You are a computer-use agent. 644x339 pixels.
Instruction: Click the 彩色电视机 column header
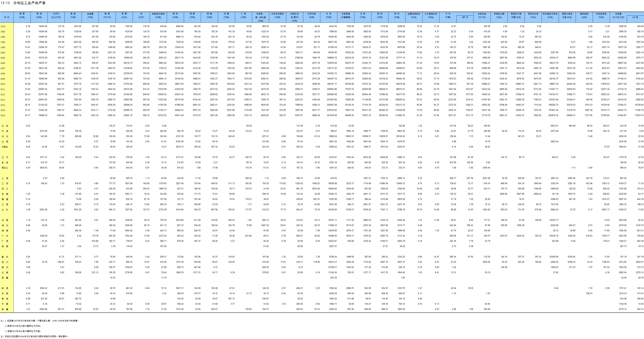(x=601, y=17)
